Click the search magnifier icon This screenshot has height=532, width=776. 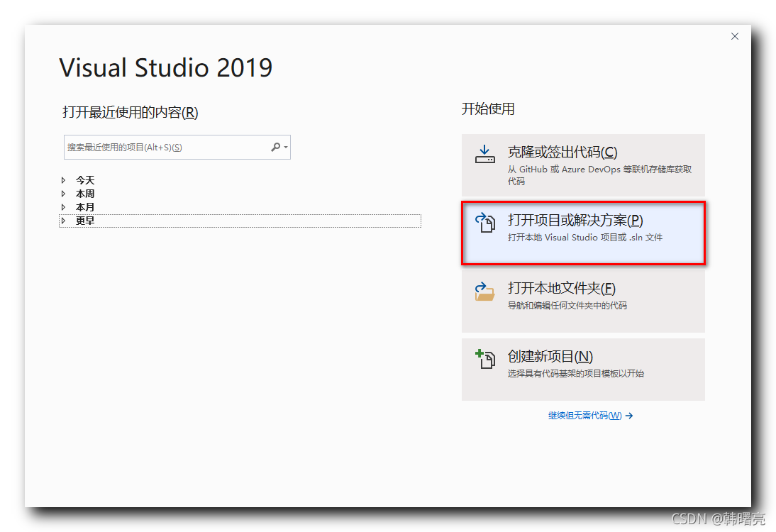click(276, 147)
